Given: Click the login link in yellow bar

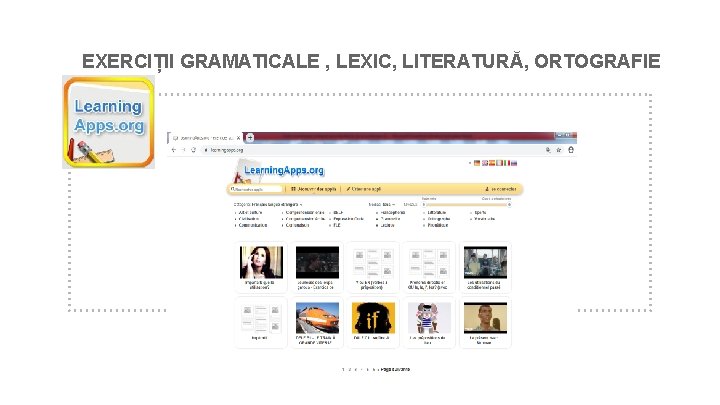Looking at the screenshot, I should (501, 189).
